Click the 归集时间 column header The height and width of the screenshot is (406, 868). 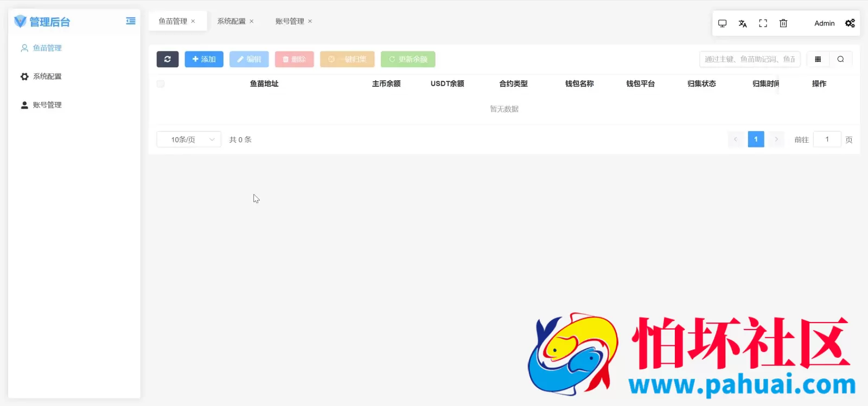pyautogui.click(x=765, y=83)
